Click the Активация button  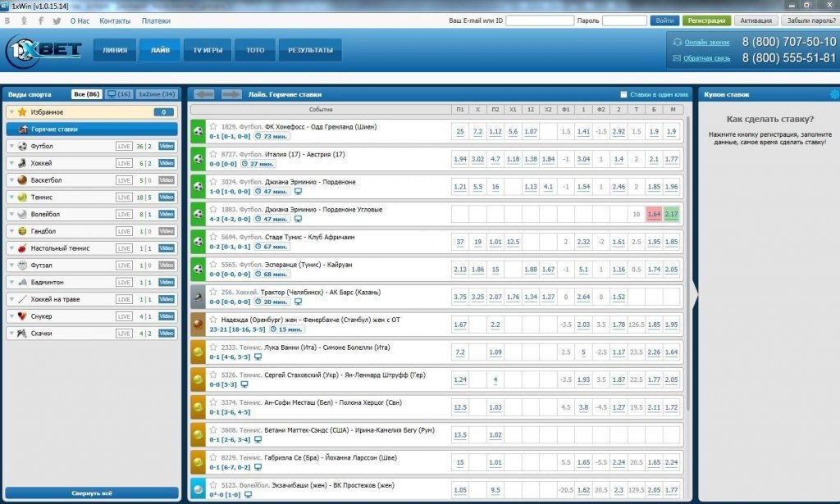pos(756,20)
